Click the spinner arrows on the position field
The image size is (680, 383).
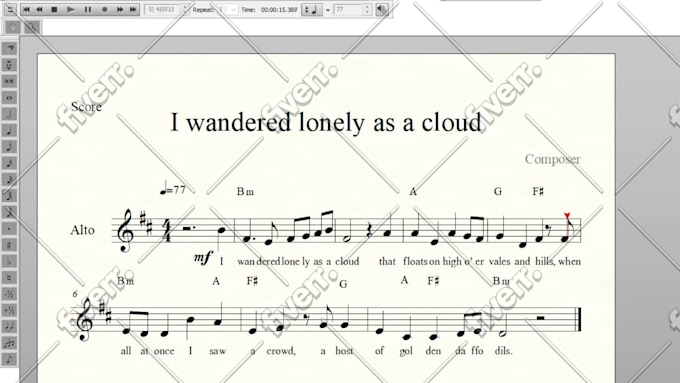[185, 9]
